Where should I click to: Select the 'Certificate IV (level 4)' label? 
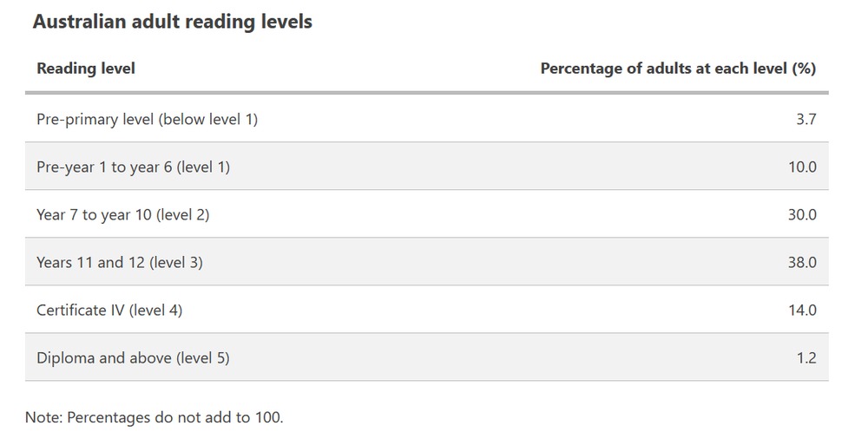(x=109, y=310)
